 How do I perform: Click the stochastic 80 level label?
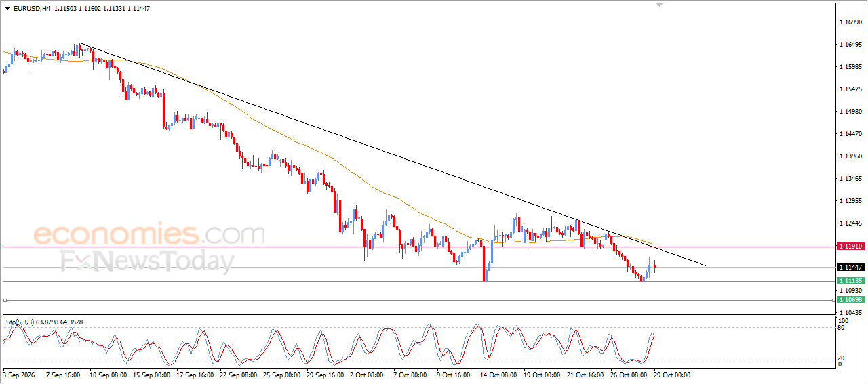tap(842, 328)
